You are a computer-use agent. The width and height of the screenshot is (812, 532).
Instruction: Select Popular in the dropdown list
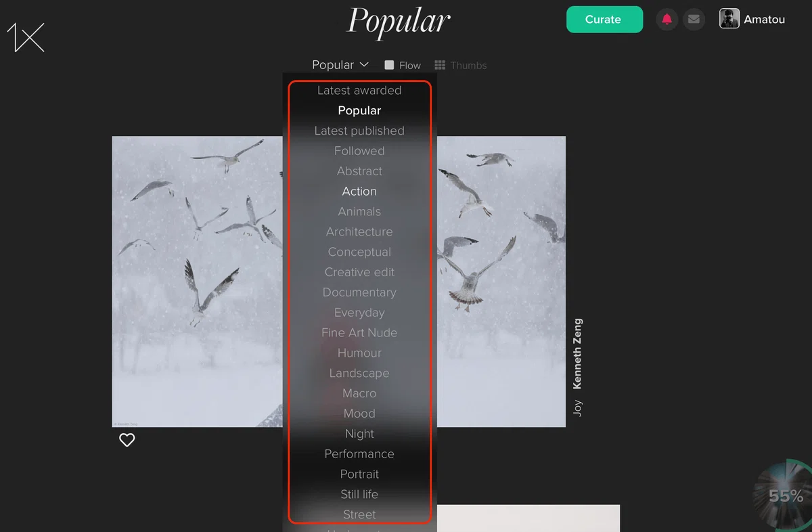click(x=359, y=110)
